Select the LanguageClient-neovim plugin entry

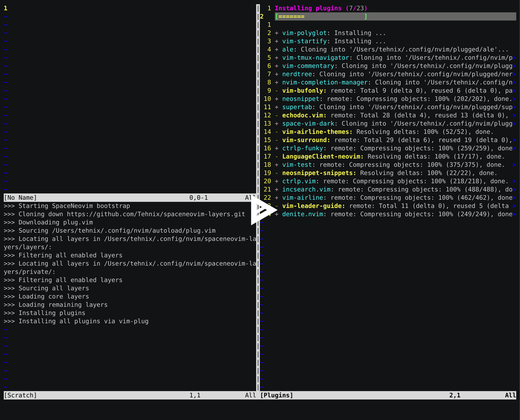(x=390, y=156)
